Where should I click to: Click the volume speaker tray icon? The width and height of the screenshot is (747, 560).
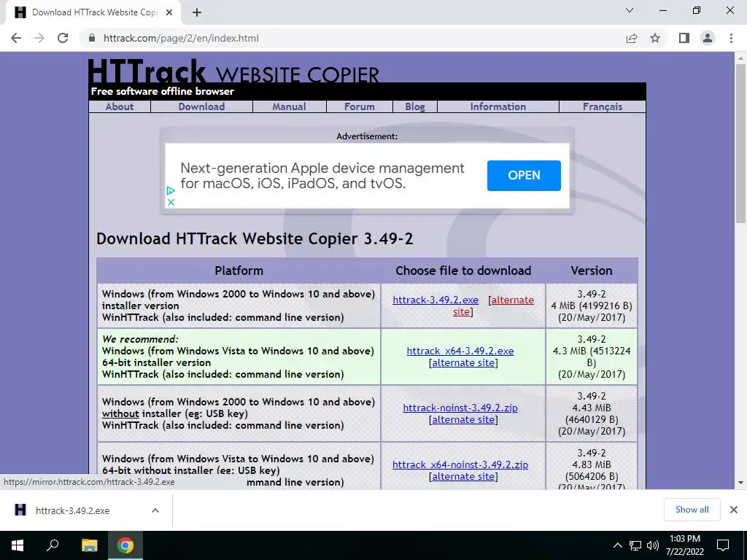653,545
